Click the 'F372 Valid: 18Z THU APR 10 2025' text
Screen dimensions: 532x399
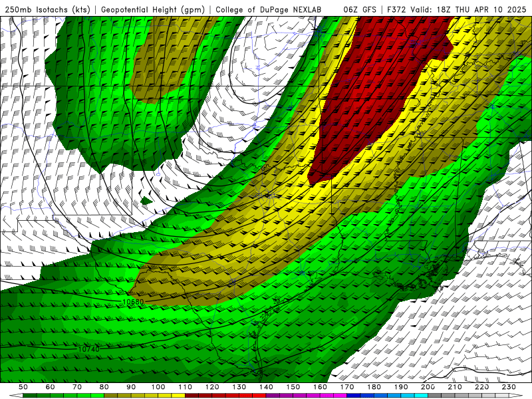pyautogui.click(x=457, y=9)
